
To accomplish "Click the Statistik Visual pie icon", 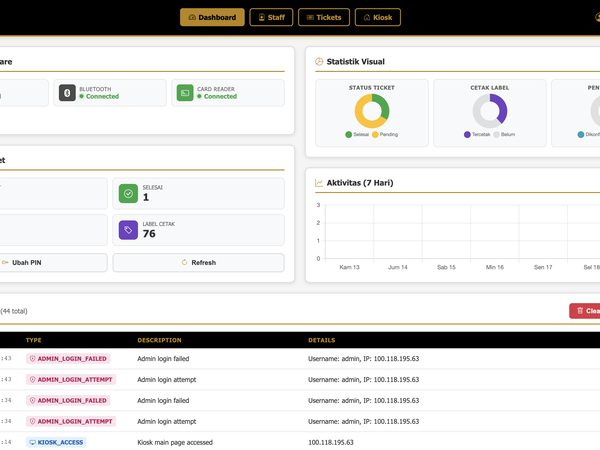I will (319, 62).
